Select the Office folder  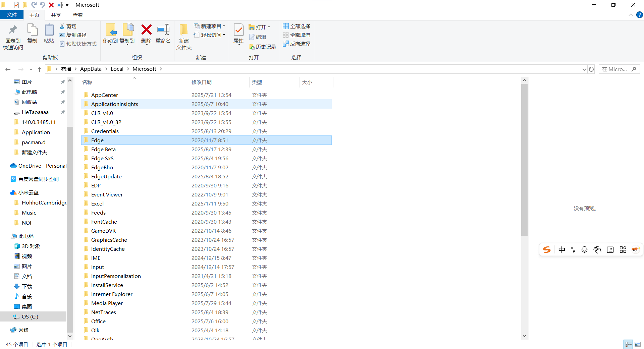click(206, 321)
